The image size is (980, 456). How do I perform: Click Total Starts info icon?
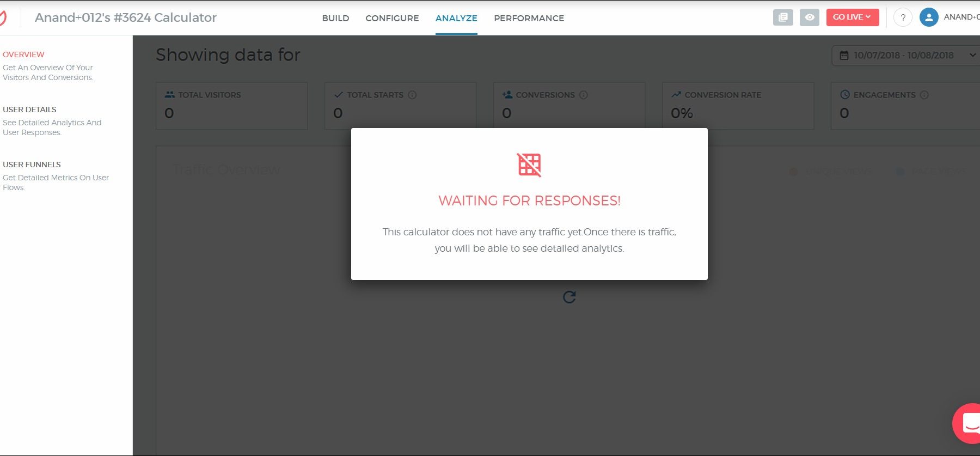click(x=412, y=95)
